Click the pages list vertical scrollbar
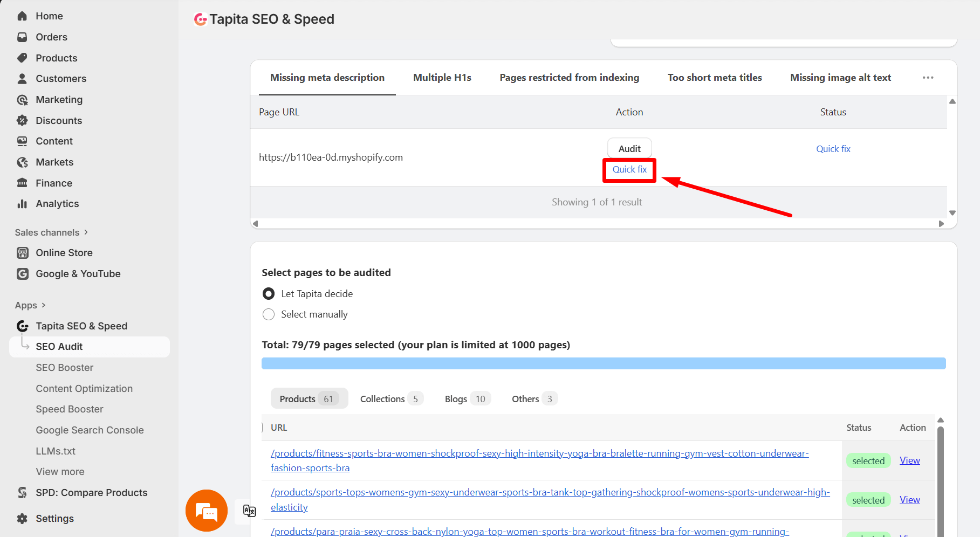Viewport: 980px width, 537px height. click(941, 481)
